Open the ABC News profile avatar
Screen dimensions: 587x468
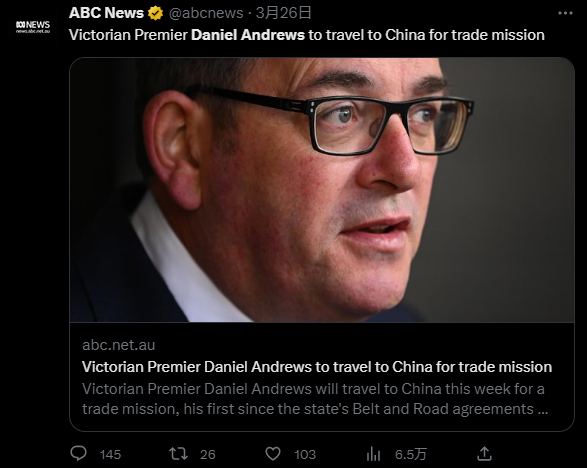coord(33,27)
